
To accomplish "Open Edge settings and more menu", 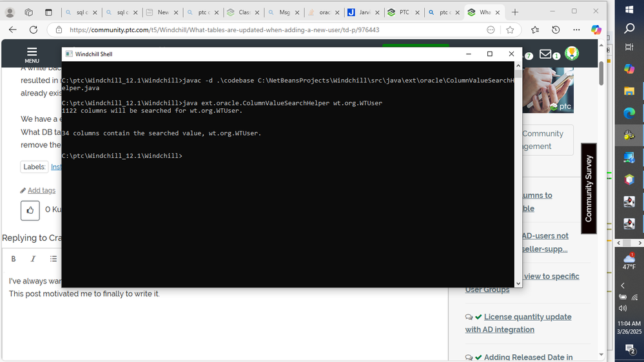I will [577, 30].
